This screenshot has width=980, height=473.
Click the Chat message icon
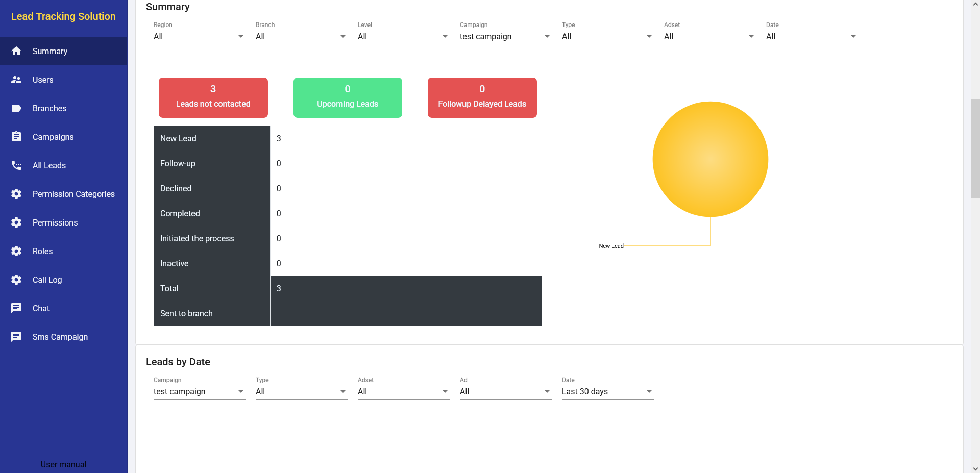tap(16, 308)
